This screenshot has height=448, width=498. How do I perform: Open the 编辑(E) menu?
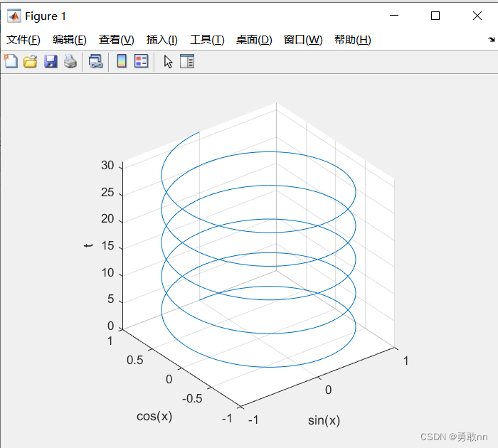[x=70, y=40]
